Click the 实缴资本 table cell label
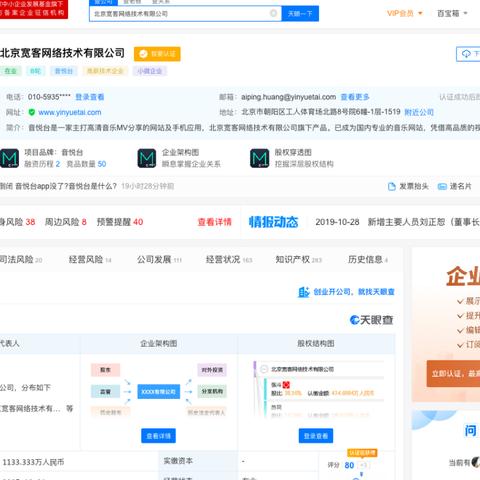 (178, 461)
